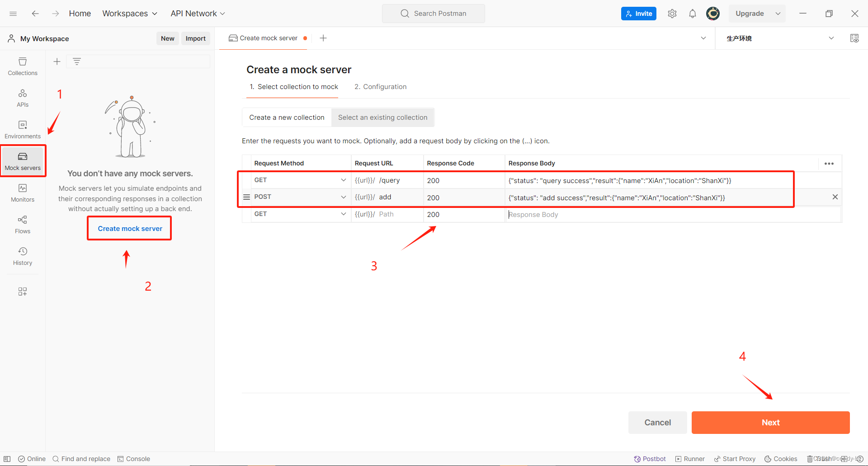Expand the Workspaces dropdown

point(130,14)
